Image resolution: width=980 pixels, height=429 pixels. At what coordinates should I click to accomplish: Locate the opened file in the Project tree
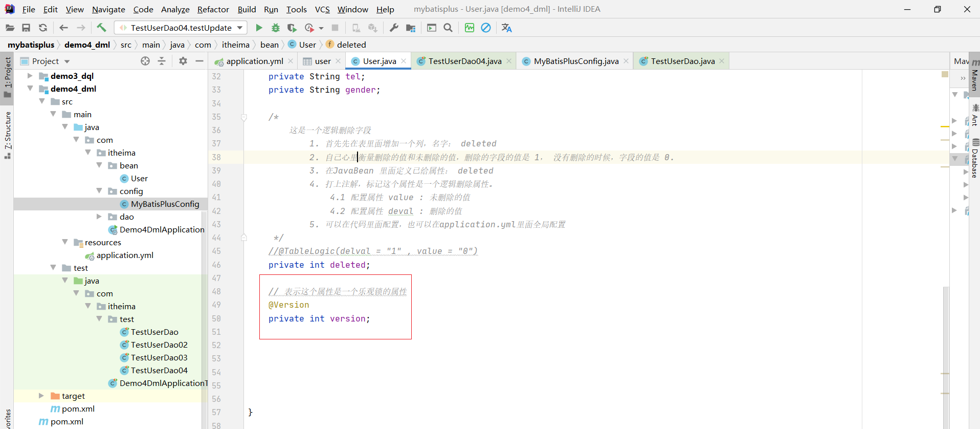[x=145, y=61]
